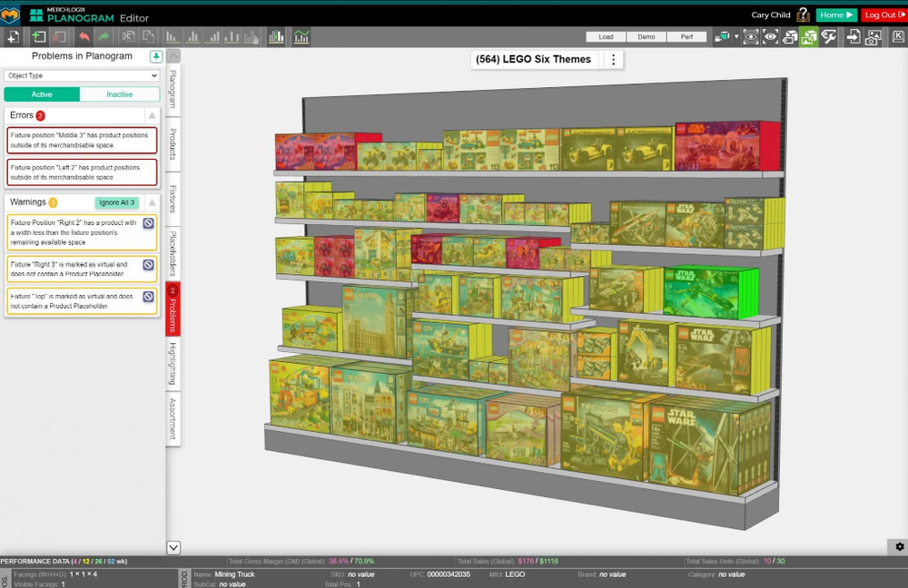Collapse the Warnings section
The width and height of the screenshot is (908, 588).
click(153, 202)
